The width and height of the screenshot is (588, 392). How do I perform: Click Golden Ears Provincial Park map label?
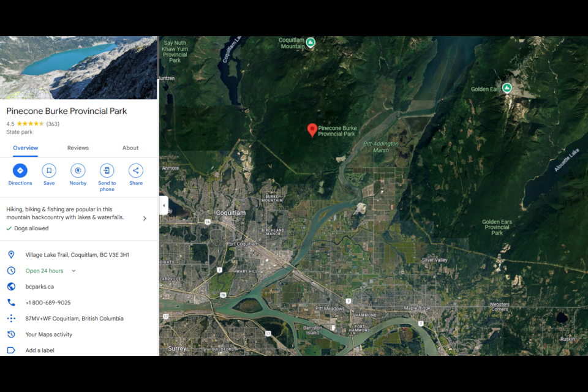(x=497, y=227)
